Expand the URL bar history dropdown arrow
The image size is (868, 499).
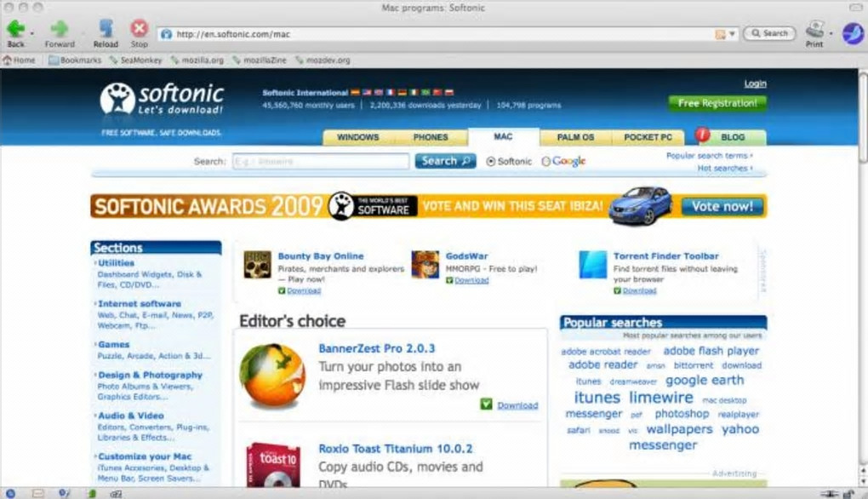tap(733, 34)
